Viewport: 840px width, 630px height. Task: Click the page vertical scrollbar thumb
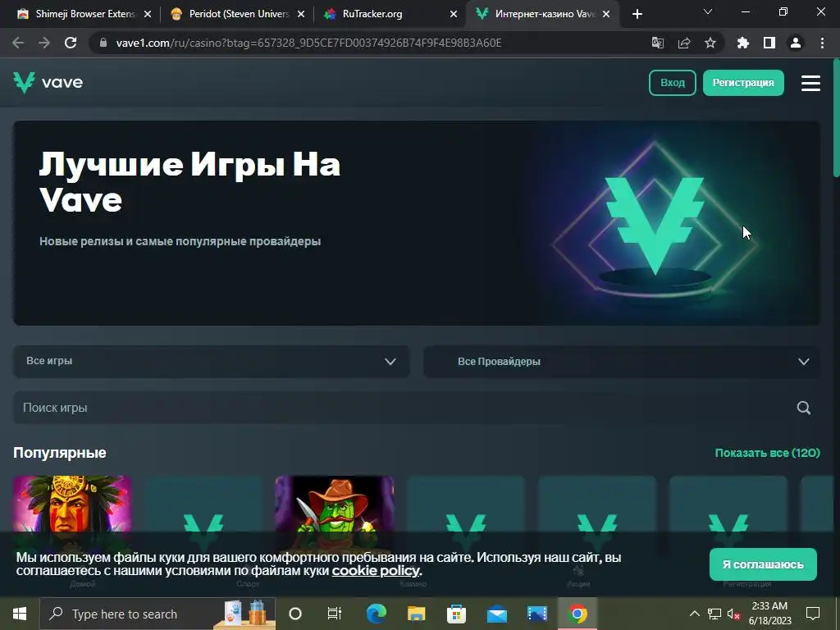coord(836,118)
